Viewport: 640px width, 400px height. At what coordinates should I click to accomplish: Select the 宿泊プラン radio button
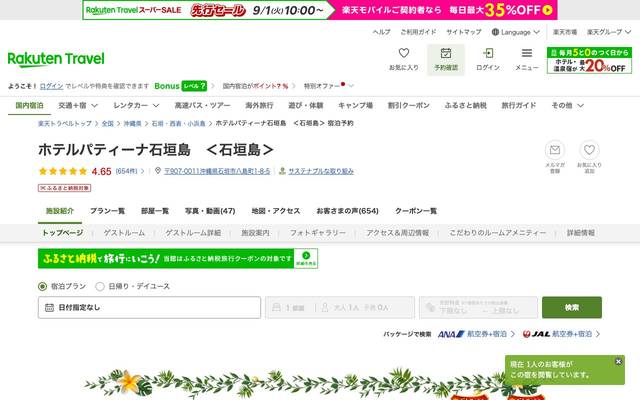[42, 287]
